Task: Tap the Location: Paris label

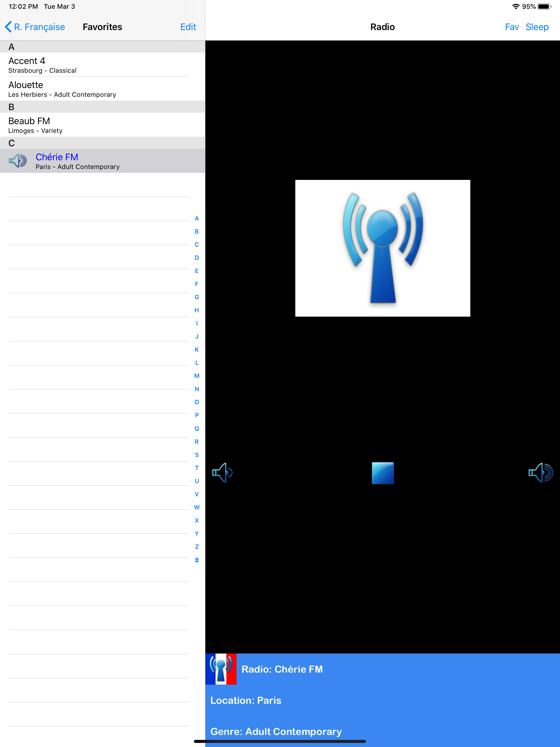Action: 246,701
